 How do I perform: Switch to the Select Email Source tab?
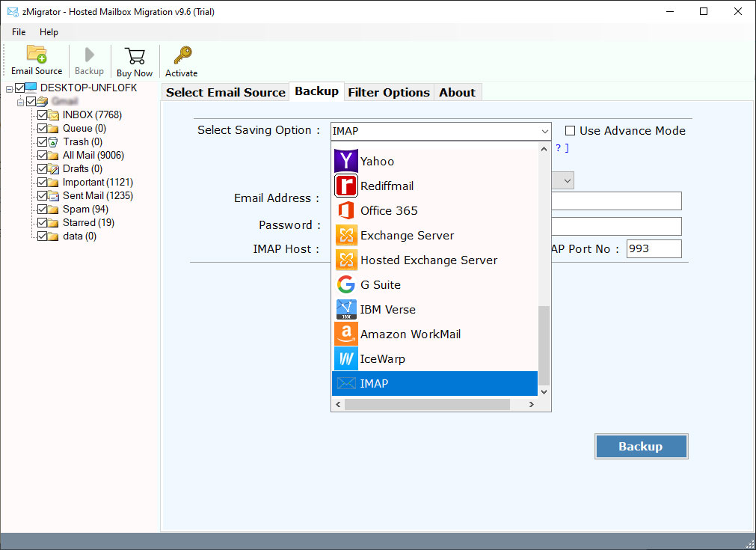226,92
